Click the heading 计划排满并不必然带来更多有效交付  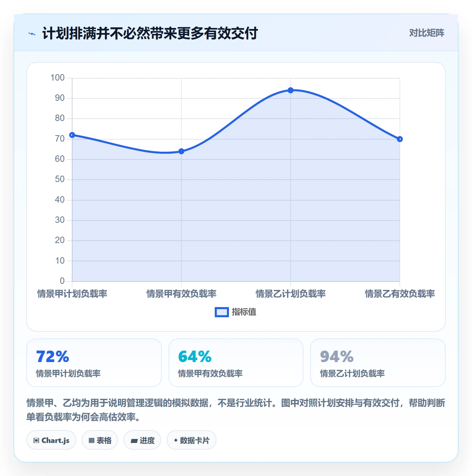point(150,33)
